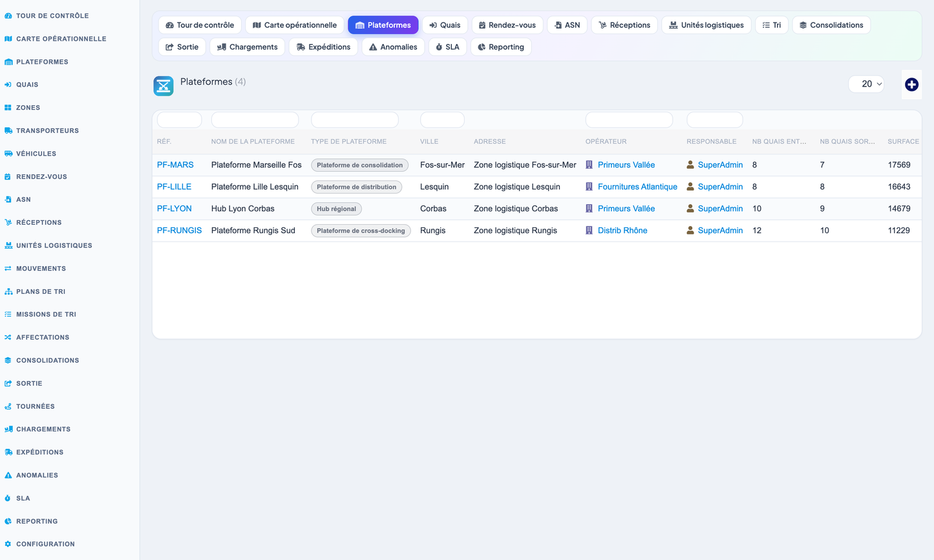
Task: Click the Consolidations layers icon in sidebar
Action: tap(8, 360)
